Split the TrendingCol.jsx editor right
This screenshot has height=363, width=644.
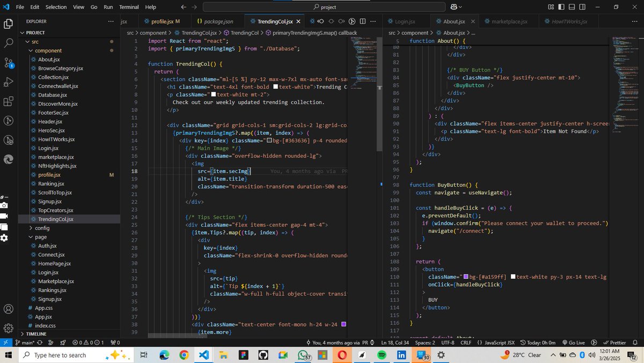(363, 21)
